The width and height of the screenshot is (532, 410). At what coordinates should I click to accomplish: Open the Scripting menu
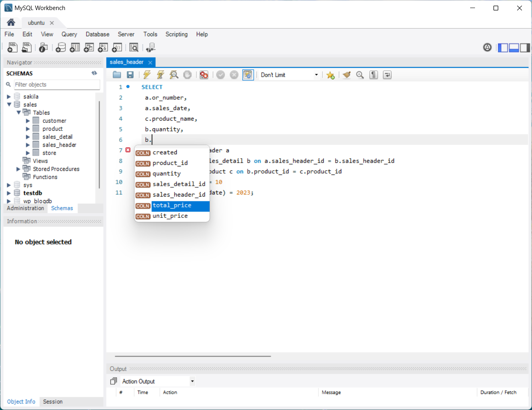pos(177,34)
